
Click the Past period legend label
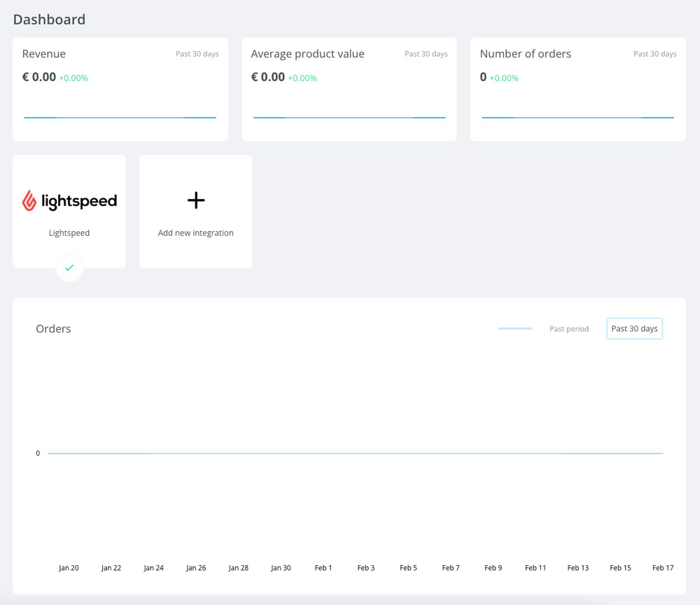(x=569, y=328)
